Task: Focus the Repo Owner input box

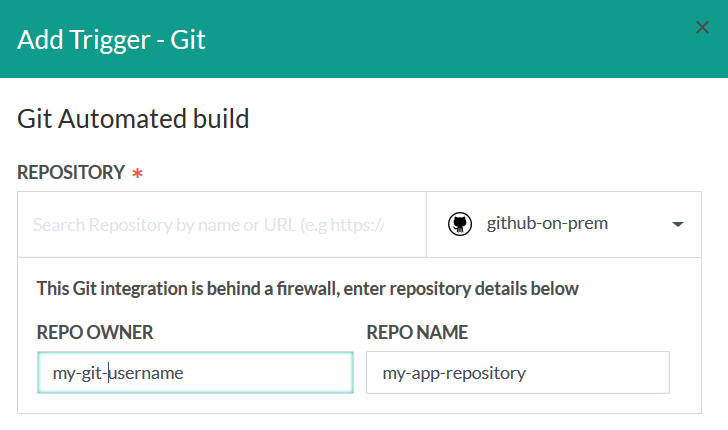Action: point(195,373)
